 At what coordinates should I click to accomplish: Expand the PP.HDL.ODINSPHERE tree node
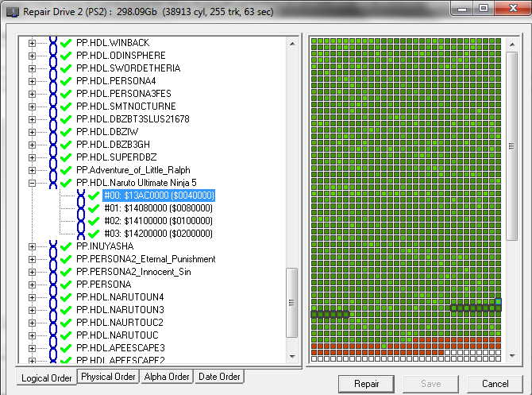click(x=32, y=56)
